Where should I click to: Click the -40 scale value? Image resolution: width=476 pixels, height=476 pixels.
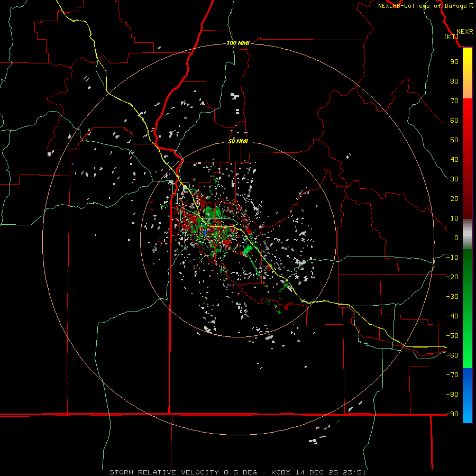pyautogui.click(x=452, y=316)
